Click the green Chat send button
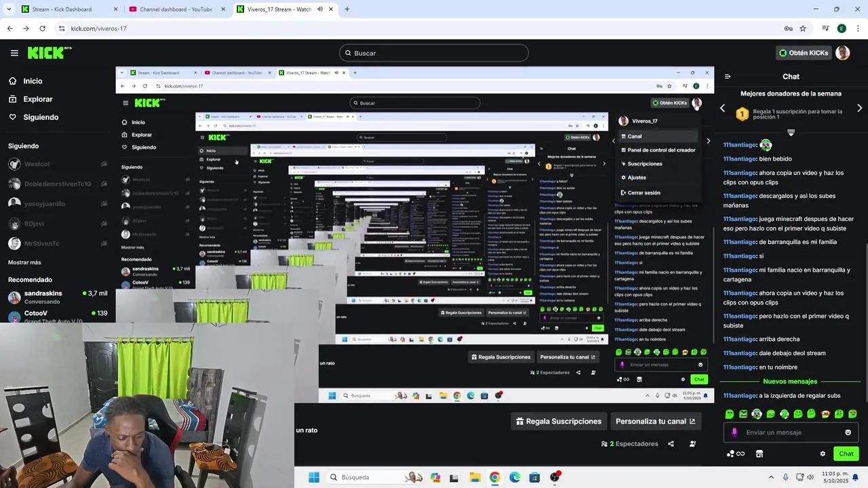Image resolution: width=868 pixels, height=488 pixels. (846, 454)
